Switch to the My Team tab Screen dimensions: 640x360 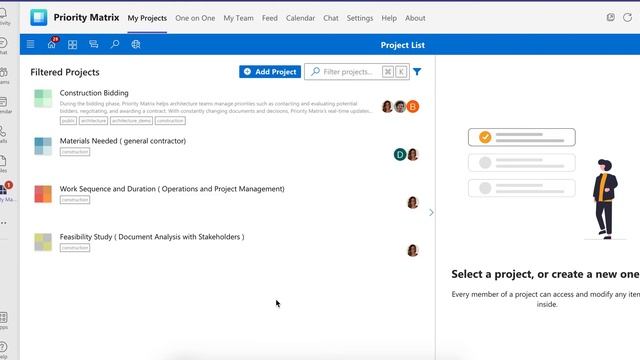click(x=238, y=18)
